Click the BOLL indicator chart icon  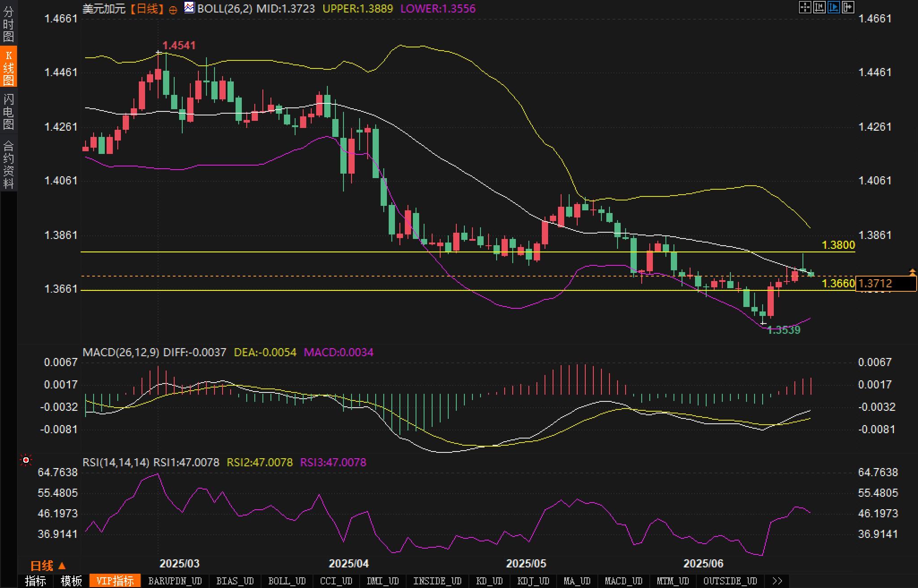189,8
